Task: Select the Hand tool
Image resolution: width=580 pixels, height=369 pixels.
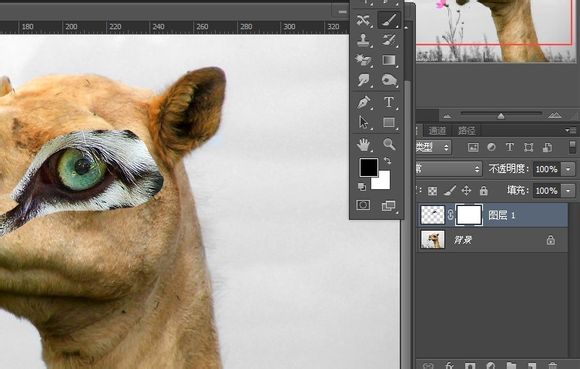Action: 364,145
